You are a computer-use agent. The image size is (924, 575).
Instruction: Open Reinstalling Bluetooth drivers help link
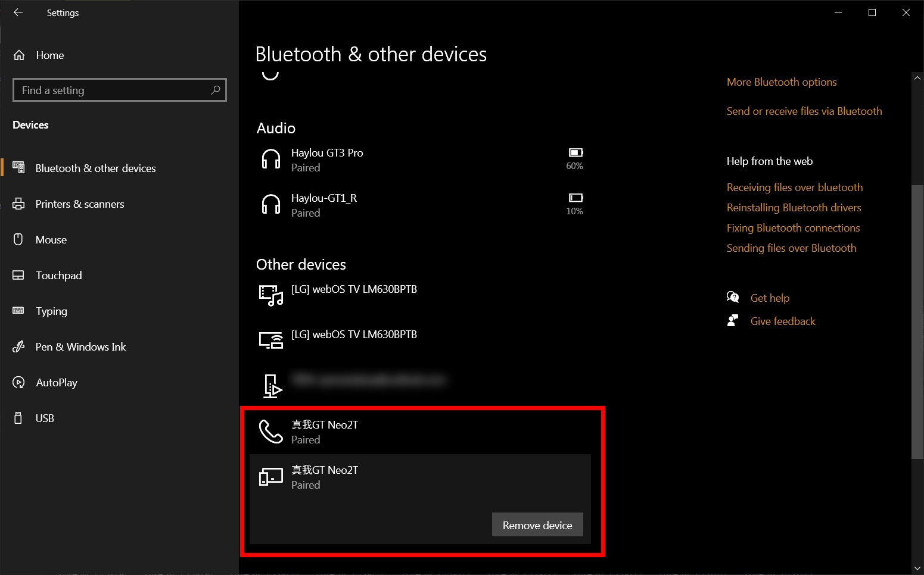794,208
